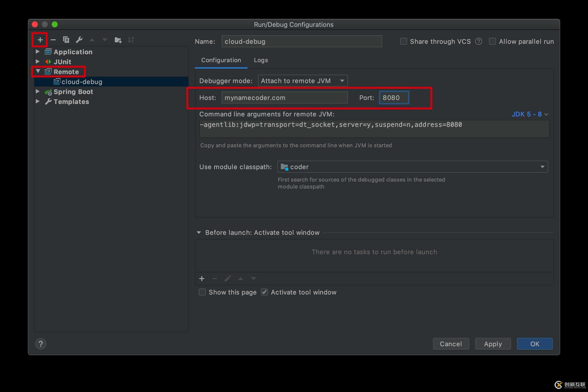
Task: Click the Host input field
Action: pyautogui.click(x=285, y=98)
